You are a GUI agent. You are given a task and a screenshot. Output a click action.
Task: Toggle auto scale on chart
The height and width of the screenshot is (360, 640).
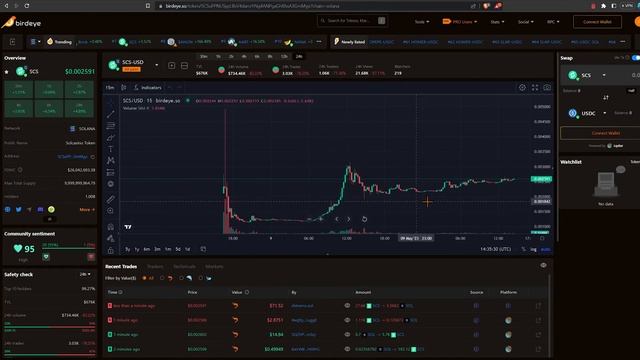tap(545, 249)
